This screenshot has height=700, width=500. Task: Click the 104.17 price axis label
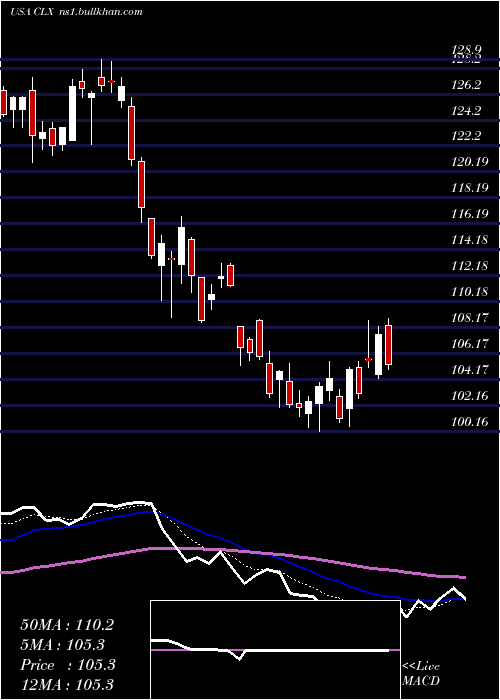[468, 370]
